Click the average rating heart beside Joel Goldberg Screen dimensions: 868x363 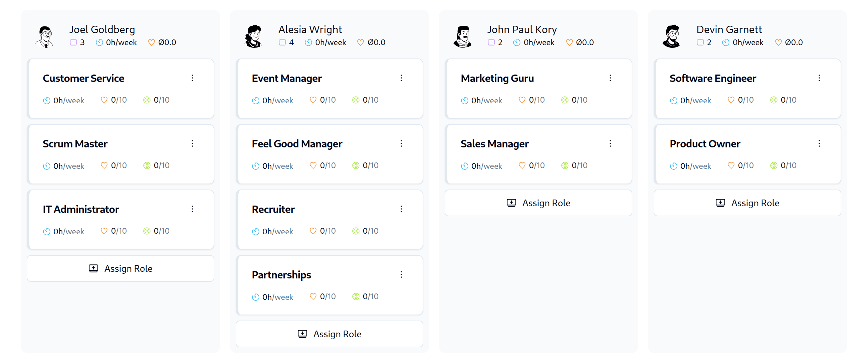click(152, 42)
